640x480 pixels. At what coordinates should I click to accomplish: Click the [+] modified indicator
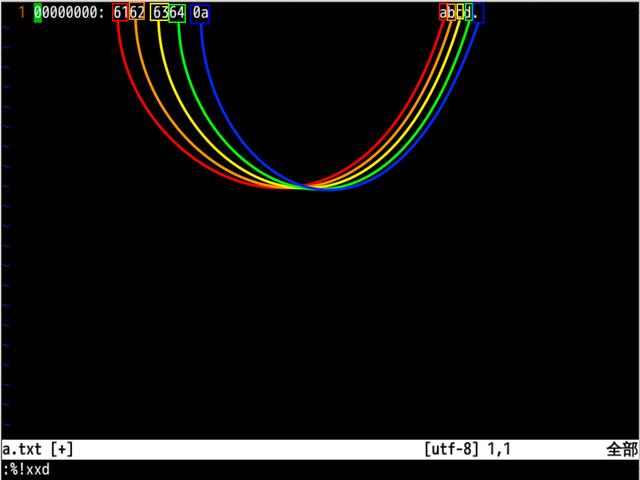(62, 449)
